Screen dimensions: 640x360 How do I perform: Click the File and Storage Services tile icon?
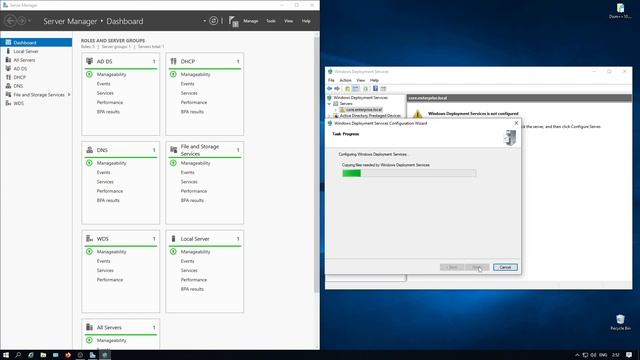pyautogui.click(x=173, y=150)
